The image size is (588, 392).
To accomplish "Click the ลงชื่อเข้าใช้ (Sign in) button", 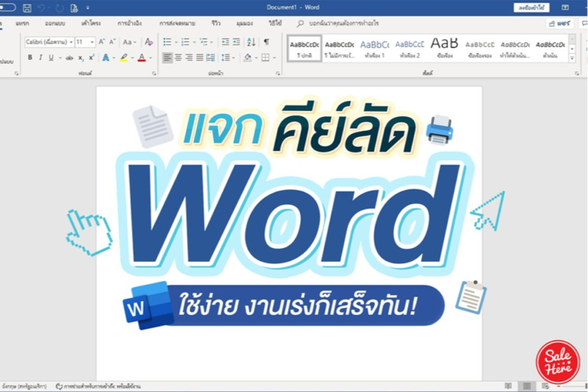I will pos(531,8).
